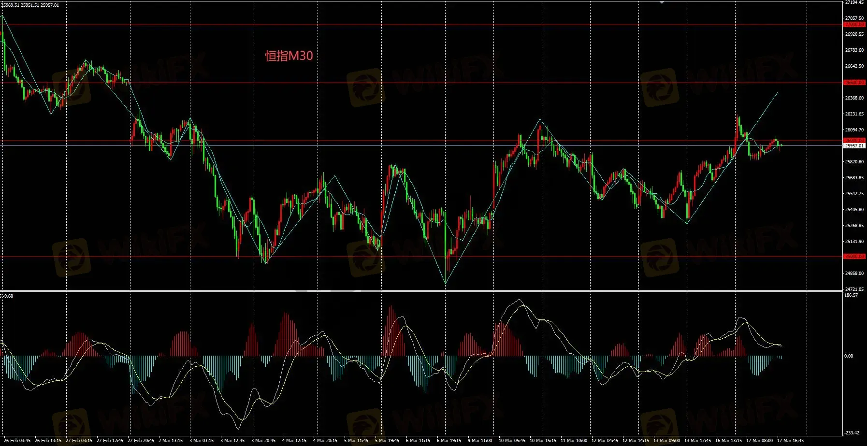Click the 恒指M30 chart title label

click(x=289, y=56)
